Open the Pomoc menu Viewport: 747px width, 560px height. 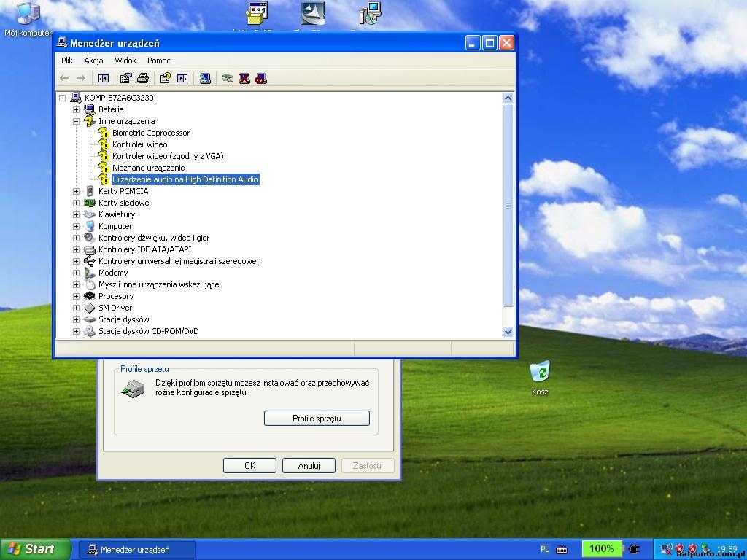(x=158, y=61)
